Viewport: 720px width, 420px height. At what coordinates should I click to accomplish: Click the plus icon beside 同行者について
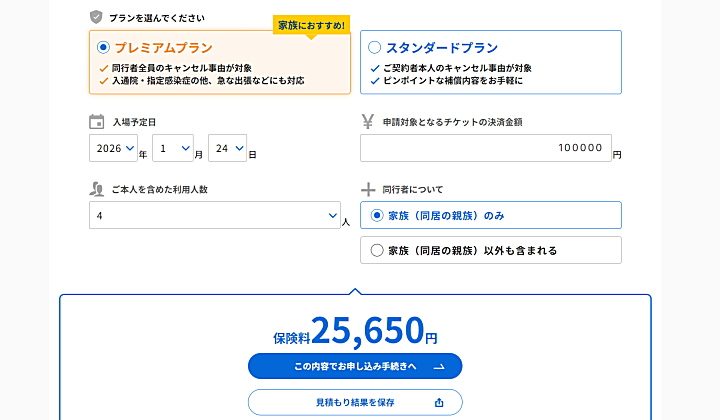(367, 188)
